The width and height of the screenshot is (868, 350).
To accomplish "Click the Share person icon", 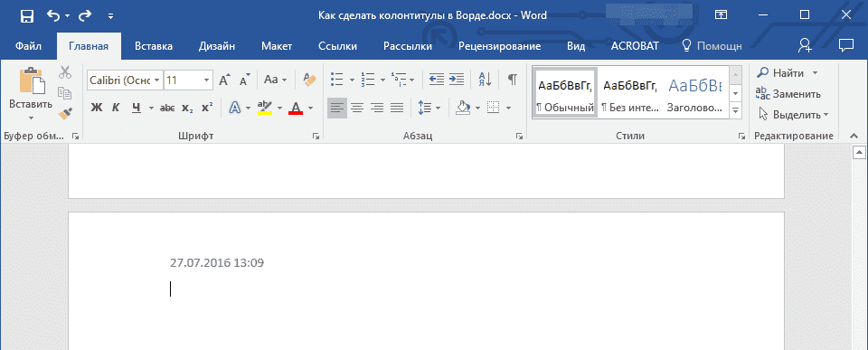I will [x=805, y=46].
